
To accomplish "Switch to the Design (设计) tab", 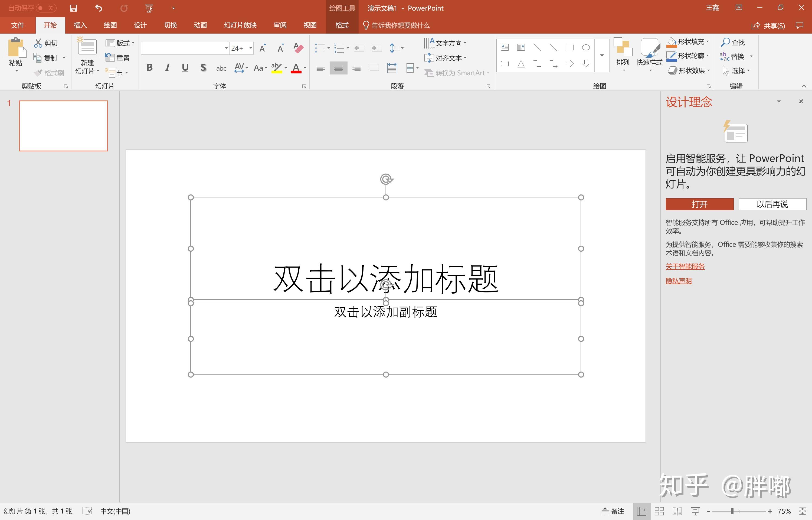I will [140, 25].
